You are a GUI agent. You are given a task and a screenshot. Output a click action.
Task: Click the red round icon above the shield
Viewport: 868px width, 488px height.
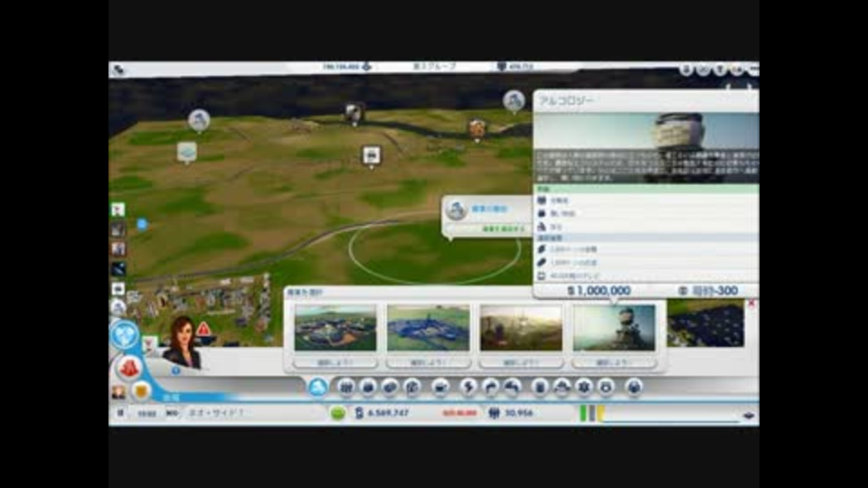click(x=129, y=368)
